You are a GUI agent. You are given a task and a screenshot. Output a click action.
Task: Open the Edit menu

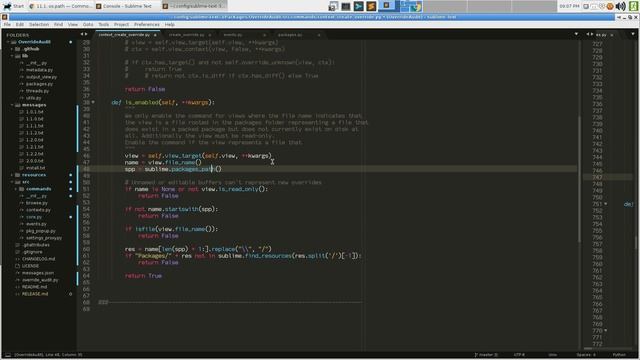(19, 24)
